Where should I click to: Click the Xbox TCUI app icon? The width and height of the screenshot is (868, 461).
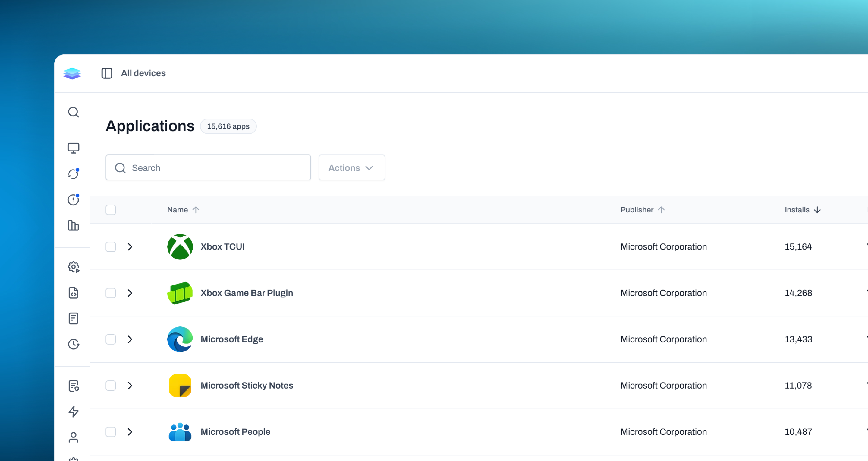tap(180, 247)
